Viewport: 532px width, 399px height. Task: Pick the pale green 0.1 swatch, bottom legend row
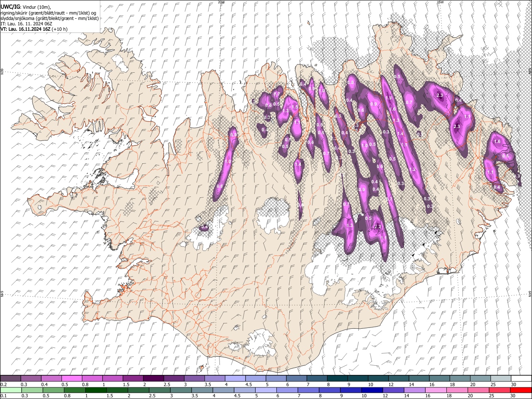pyautogui.click(x=11, y=390)
